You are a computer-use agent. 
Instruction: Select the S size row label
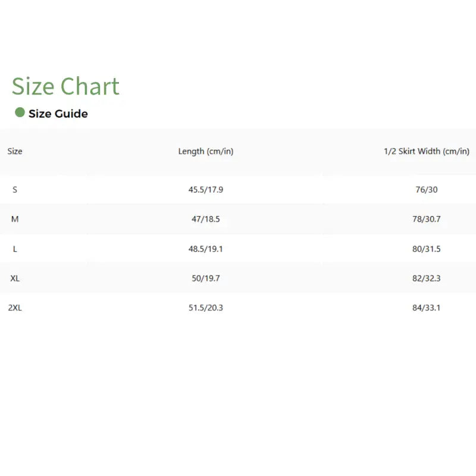click(15, 190)
